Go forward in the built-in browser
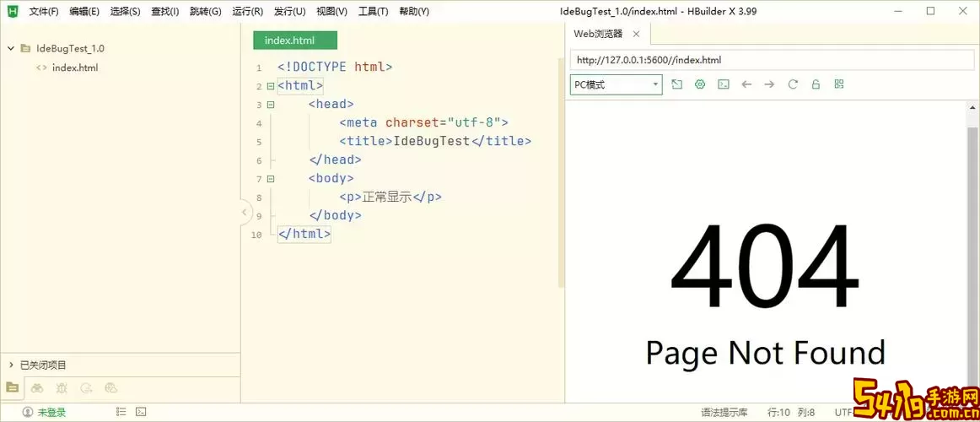Screen dimensions: 980x422 click(x=769, y=84)
